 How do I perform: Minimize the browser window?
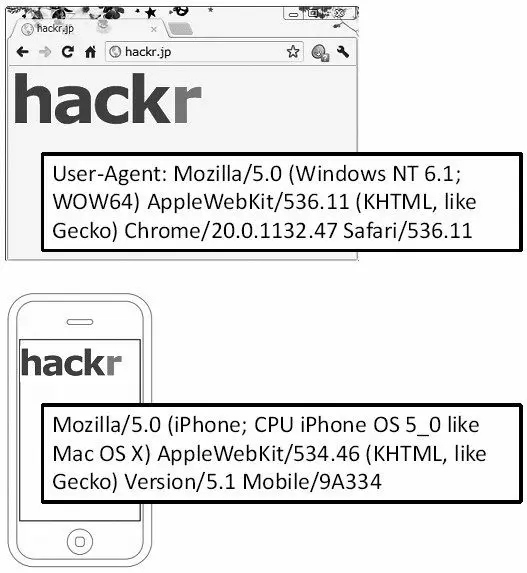click(293, 14)
